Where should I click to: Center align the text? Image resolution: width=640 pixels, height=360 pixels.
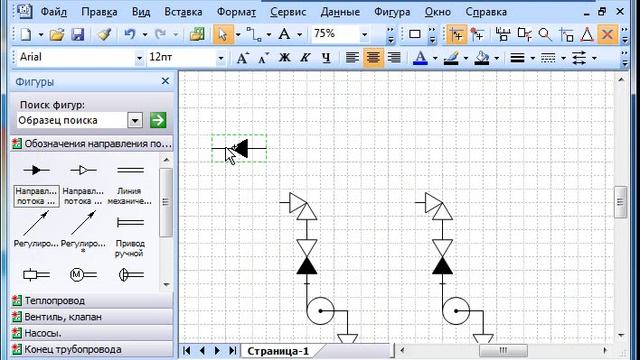tap(373, 58)
